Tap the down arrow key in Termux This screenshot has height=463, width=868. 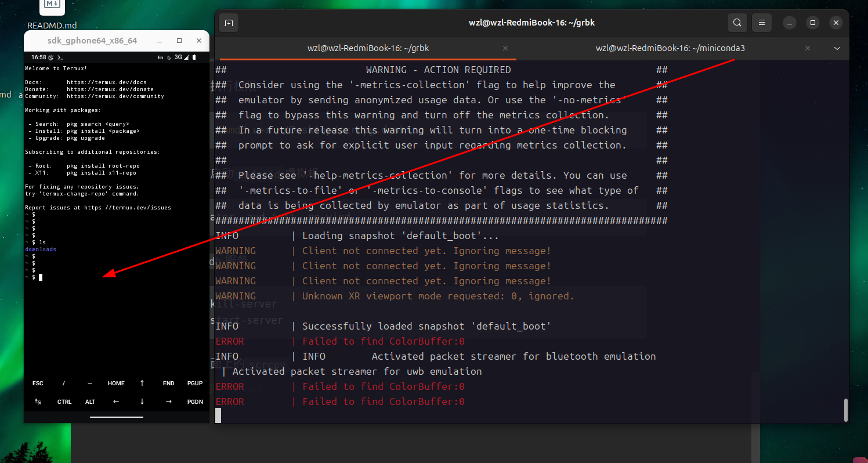[142, 401]
